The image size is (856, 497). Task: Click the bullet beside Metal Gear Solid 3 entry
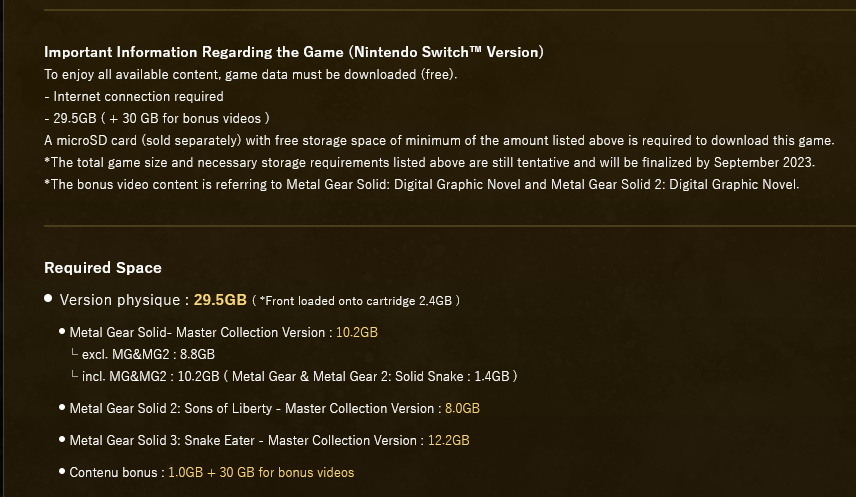tap(62, 439)
